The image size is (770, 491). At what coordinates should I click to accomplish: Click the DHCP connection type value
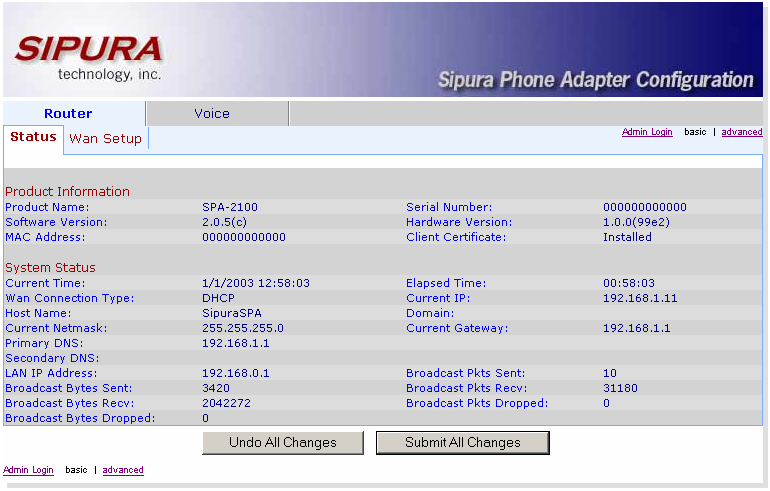tap(219, 299)
